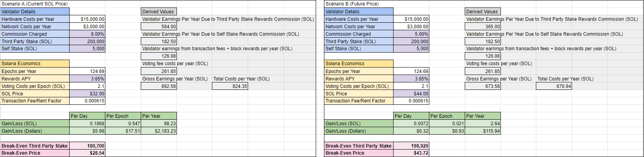644x157 pixels.
Task: Click Scenario B's "Derived Values" header cell
Action: point(482,12)
